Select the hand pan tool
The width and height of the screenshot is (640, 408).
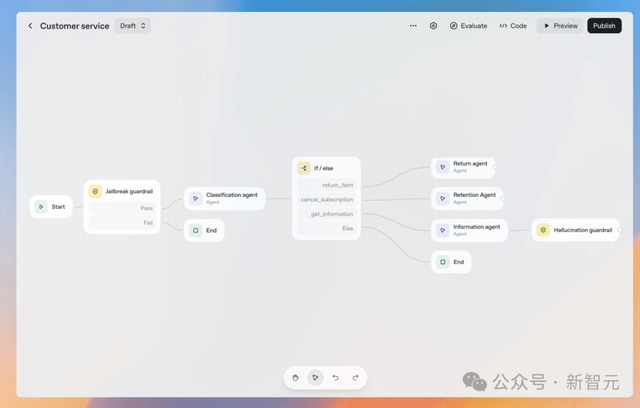tap(296, 378)
